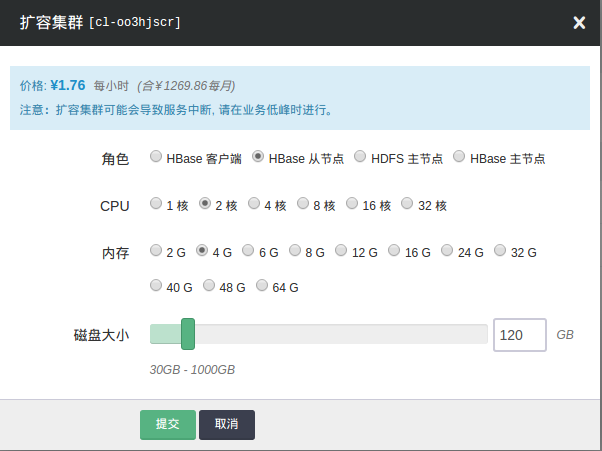Click the disk size GB input field
Viewport: 602px width, 451px height.
[519, 335]
